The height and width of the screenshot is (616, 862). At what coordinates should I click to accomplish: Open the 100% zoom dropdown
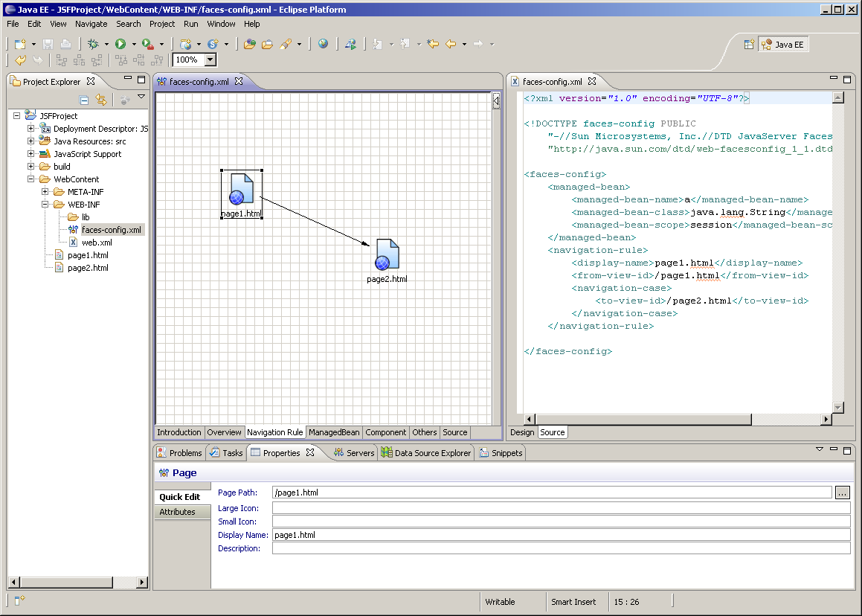tap(210, 60)
